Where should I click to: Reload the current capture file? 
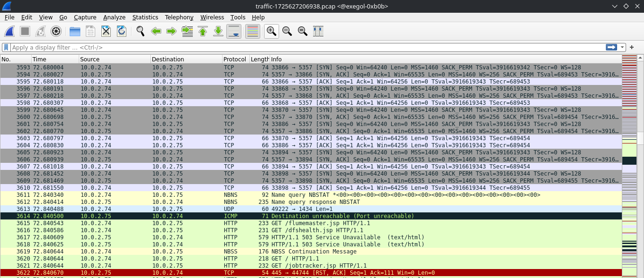pos(122,32)
